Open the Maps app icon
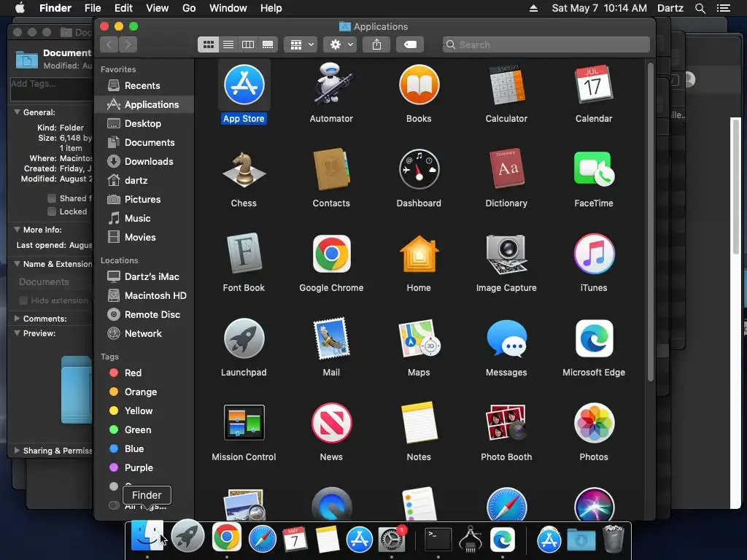The height and width of the screenshot is (560, 747). pos(419,338)
